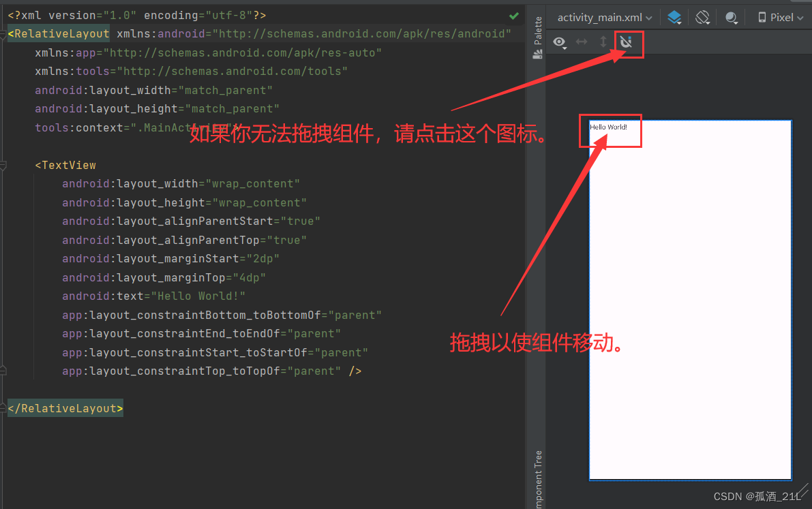Click the opening TextView tag in code
Screen dimensions: 812x509
pos(65,165)
